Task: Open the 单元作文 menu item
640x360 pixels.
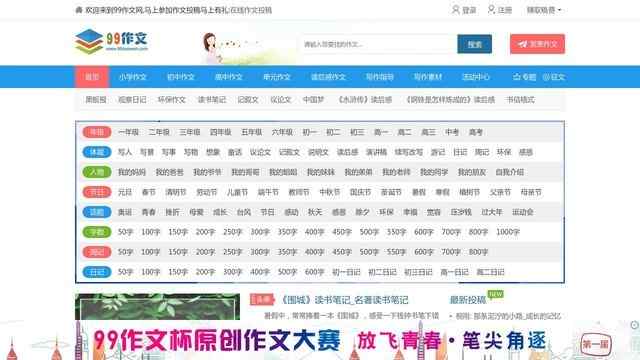Action: pyautogui.click(x=277, y=77)
